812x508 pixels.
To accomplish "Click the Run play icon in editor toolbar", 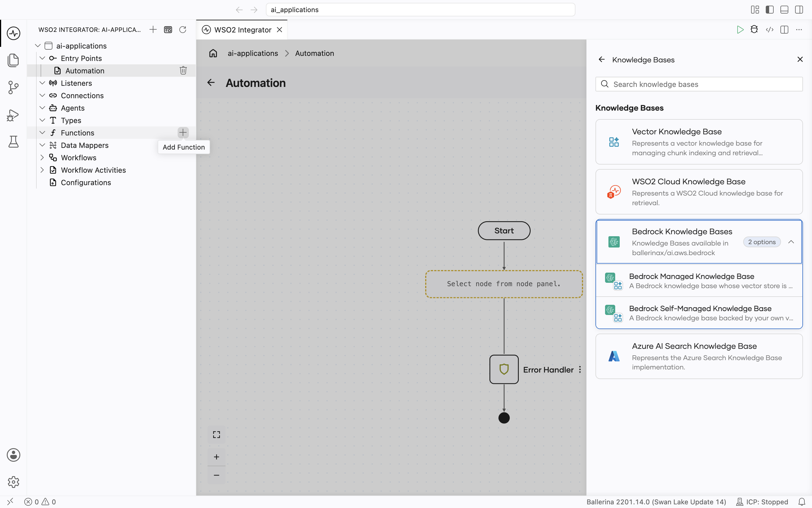I will [x=740, y=30].
